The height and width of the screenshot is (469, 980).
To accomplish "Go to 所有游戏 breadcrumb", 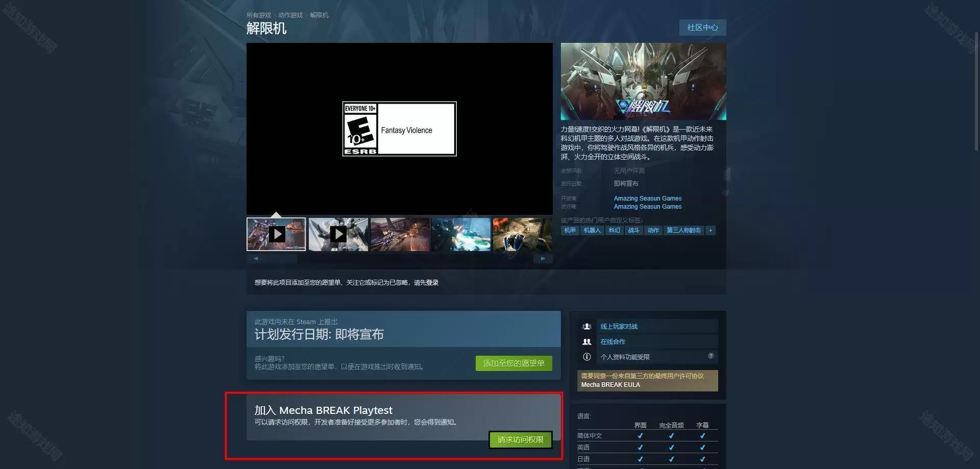I will (259, 15).
